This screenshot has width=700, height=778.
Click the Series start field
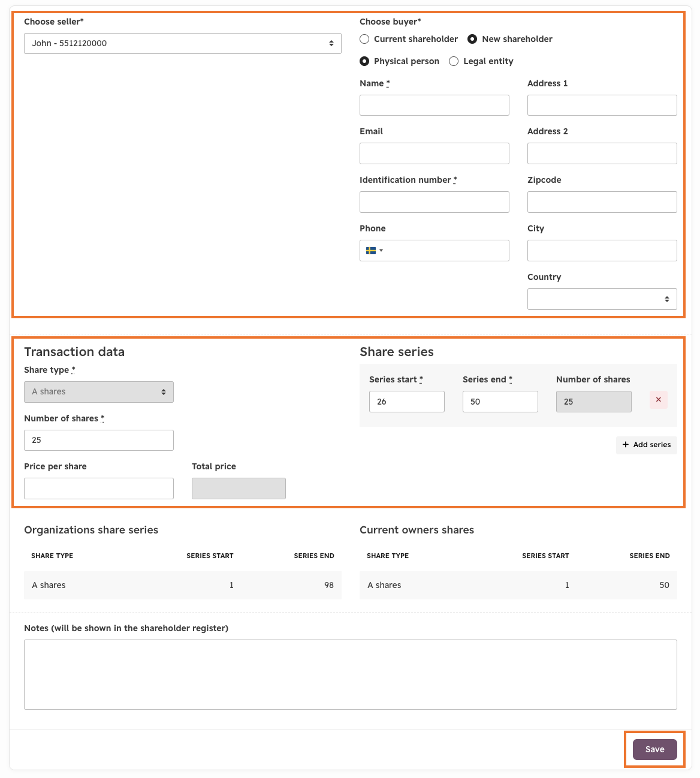click(407, 402)
